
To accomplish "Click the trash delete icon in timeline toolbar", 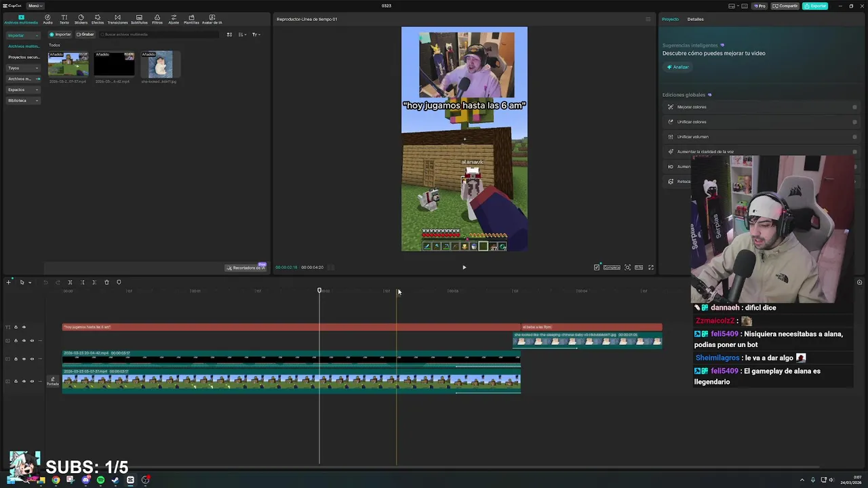I will 106,282.
